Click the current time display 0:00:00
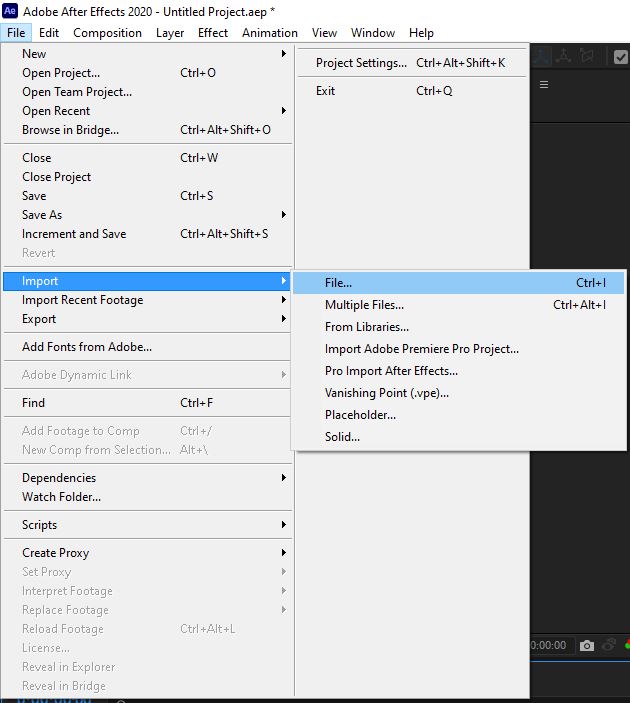 coord(548,645)
